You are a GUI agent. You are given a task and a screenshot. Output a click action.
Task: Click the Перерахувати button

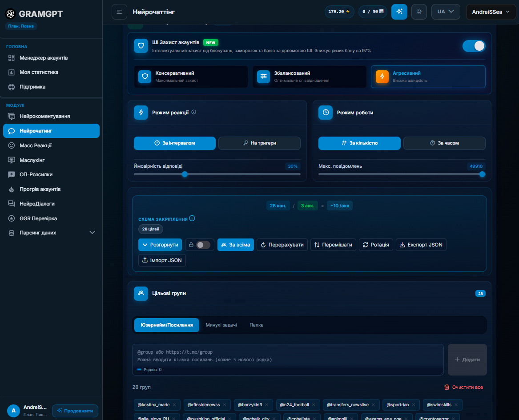282,245
